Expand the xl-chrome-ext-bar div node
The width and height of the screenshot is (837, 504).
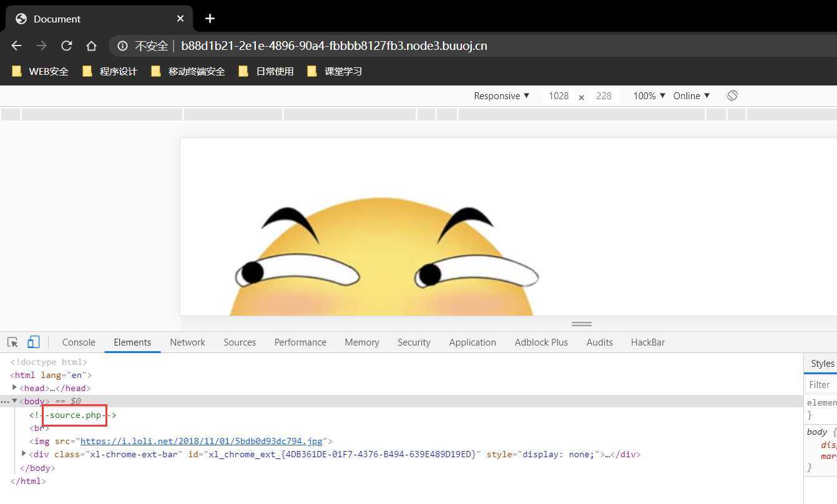pyautogui.click(x=24, y=453)
